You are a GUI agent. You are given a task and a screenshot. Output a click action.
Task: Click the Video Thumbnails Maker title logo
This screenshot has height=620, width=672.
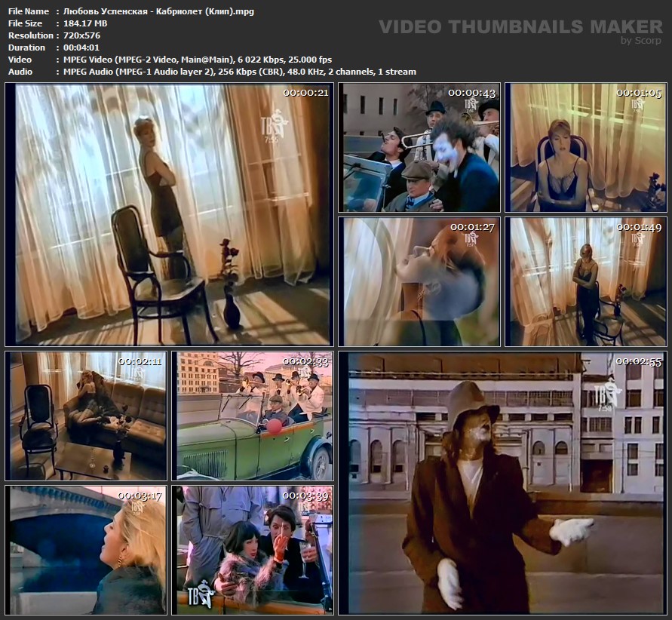[520, 27]
